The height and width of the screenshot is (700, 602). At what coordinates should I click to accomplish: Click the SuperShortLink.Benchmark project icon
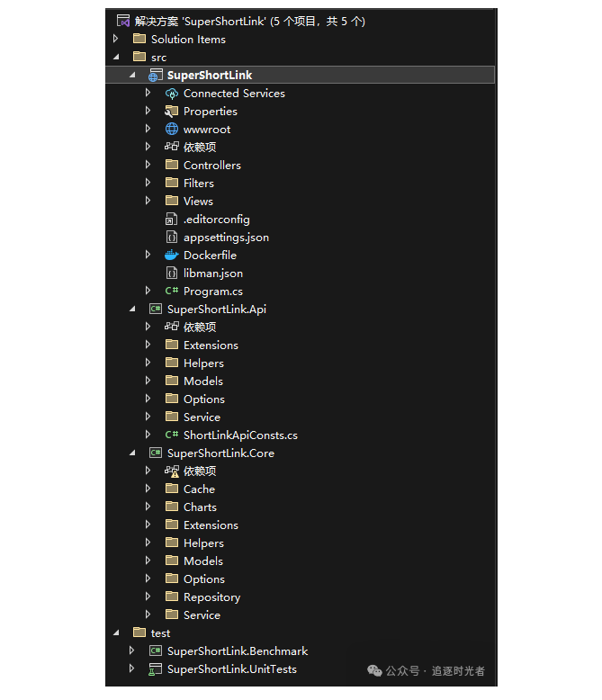[x=155, y=651]
